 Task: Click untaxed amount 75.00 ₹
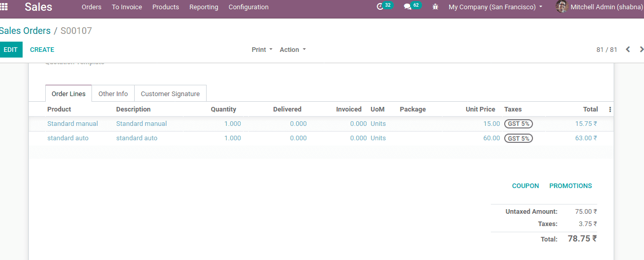click(x=586, y=212)
